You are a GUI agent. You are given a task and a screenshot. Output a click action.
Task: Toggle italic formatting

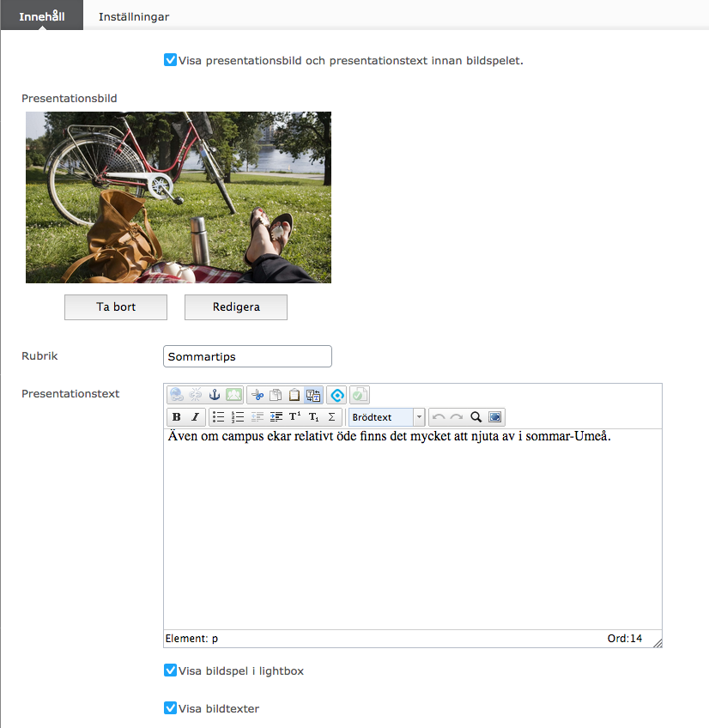[196, 417]
